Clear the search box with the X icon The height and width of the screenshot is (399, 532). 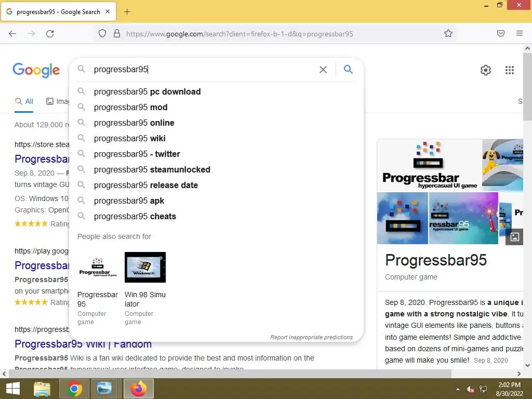coord(323,70)
